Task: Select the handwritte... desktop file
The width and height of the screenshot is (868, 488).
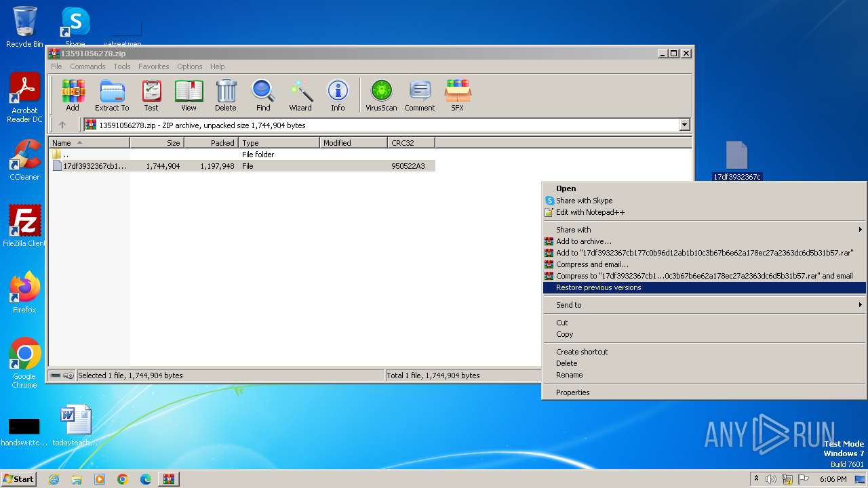Action: pos(24,431)
